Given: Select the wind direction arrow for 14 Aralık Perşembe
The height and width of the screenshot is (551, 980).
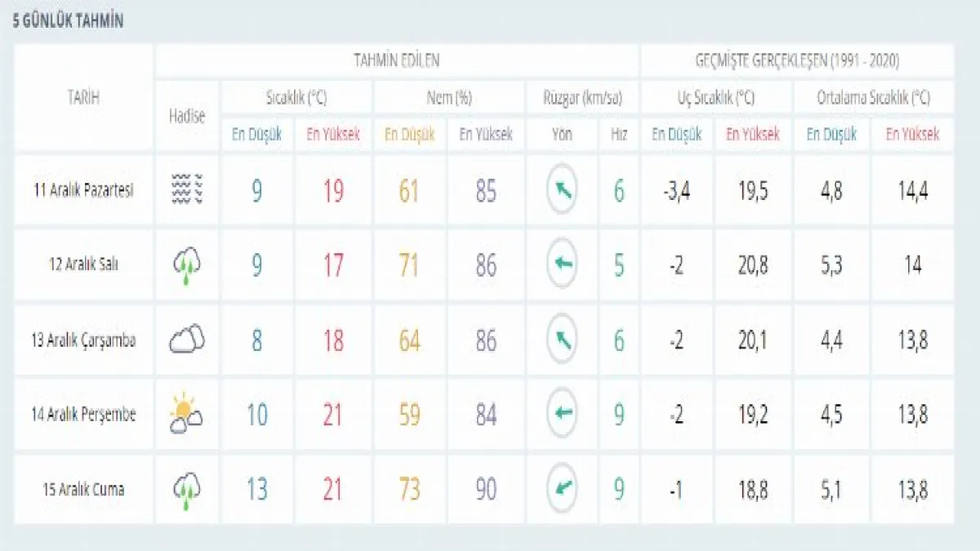Looking at the screenshot, I should click(562, 414).
